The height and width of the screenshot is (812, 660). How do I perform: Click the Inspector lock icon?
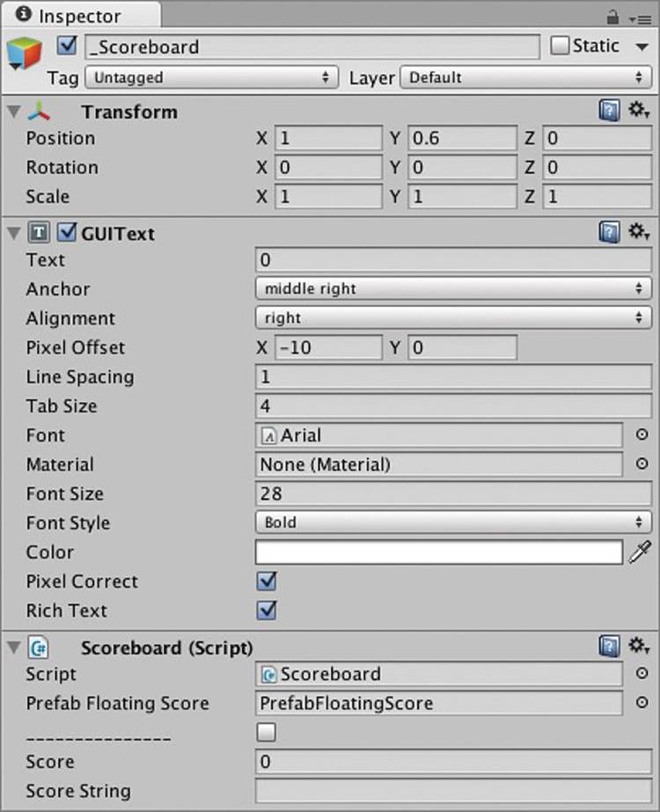tap(612, 18)
